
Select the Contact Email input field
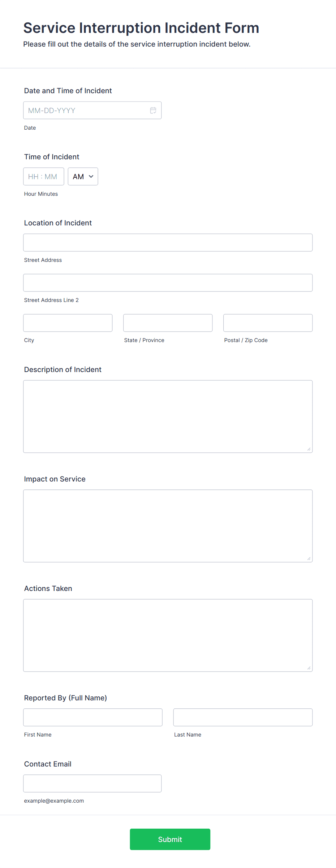click(92, 783)
